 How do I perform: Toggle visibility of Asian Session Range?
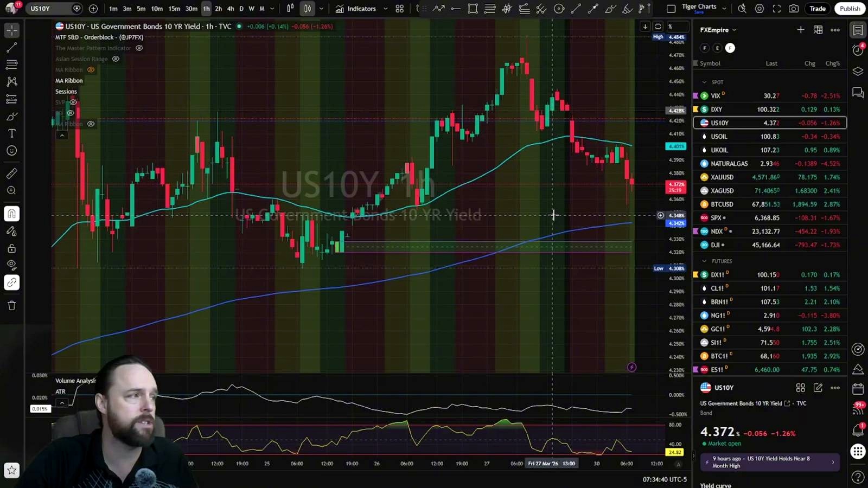116,59
